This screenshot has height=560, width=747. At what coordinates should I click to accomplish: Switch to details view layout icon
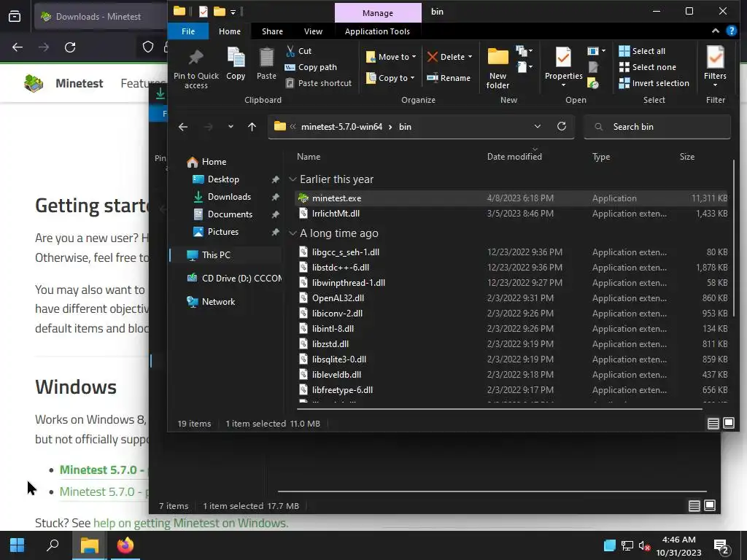click(713, 424)
